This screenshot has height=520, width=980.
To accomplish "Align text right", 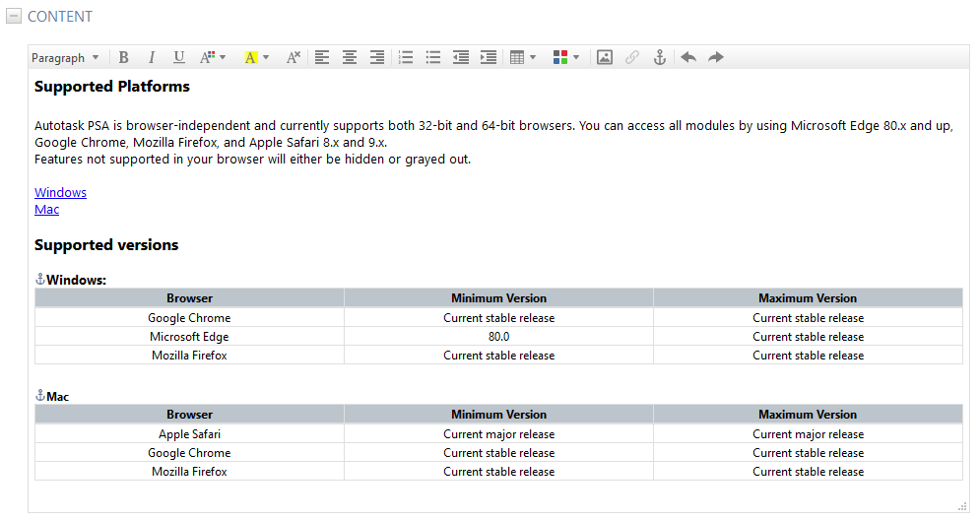I will [x=377, y=57].
